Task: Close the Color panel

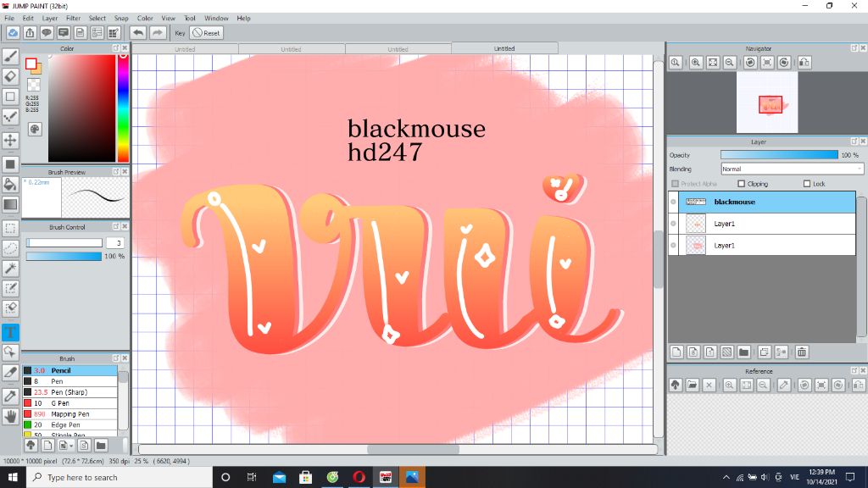Action: coord(125,48)
